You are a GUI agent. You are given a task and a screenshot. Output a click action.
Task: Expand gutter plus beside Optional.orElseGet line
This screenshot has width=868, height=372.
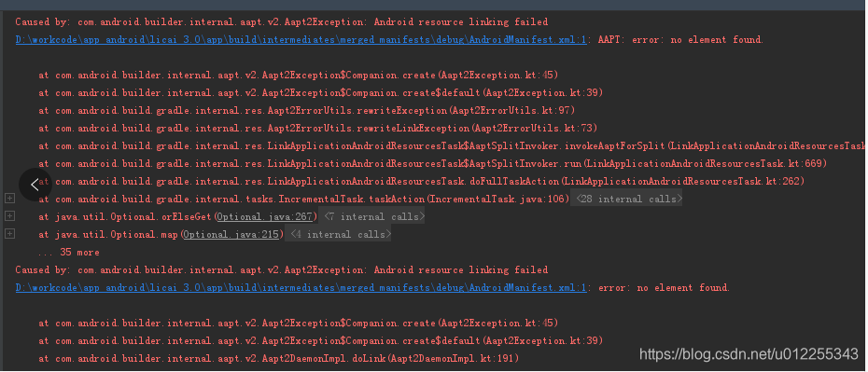coord(9,215)
